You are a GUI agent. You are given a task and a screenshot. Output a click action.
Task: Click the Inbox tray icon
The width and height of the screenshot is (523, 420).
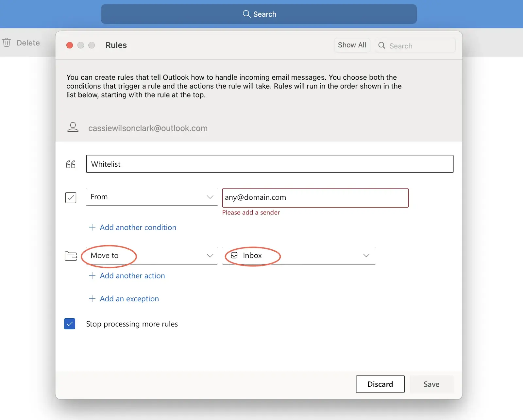(234, 255)
